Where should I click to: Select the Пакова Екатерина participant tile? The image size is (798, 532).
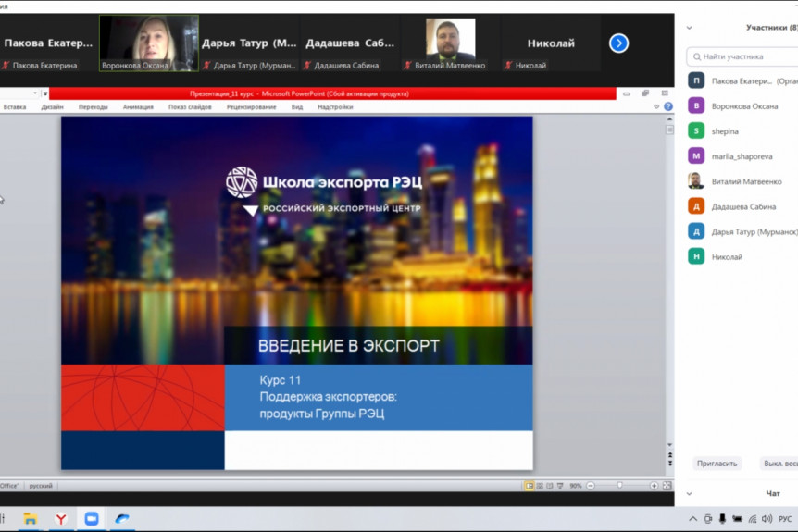point(48,43)
